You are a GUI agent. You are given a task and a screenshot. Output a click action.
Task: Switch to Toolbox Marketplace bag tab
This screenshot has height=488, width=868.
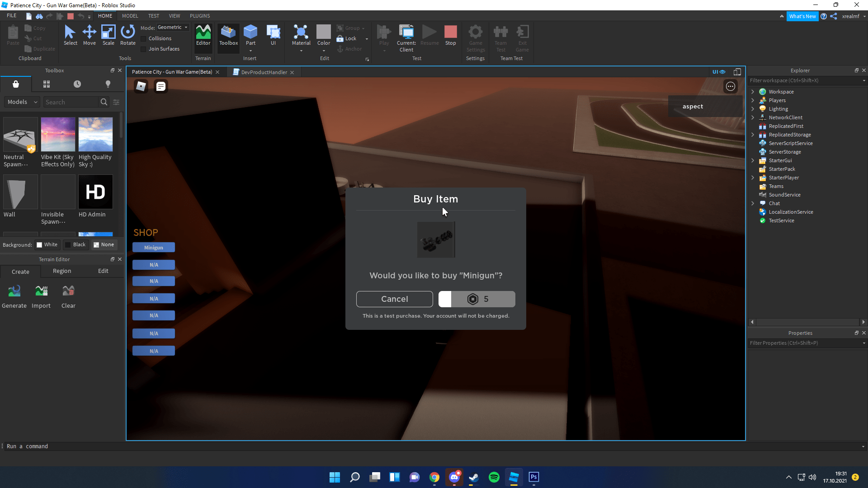point(16,84)
